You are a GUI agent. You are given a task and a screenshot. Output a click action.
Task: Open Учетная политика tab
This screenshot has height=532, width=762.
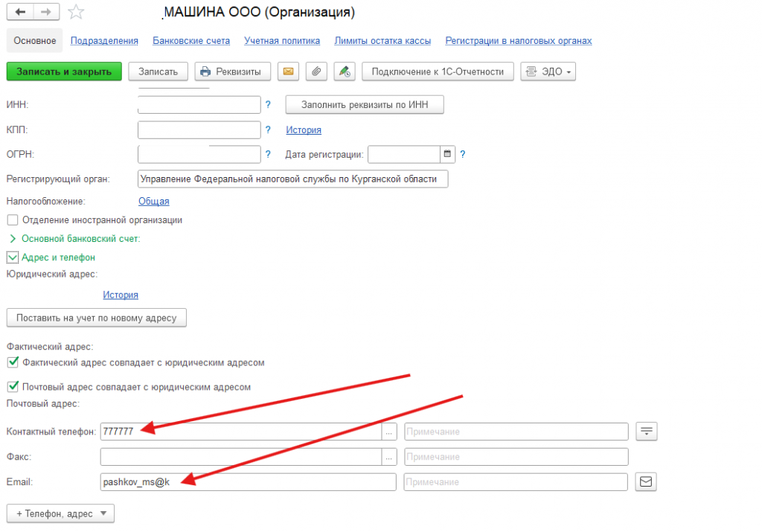coord(282,41)
